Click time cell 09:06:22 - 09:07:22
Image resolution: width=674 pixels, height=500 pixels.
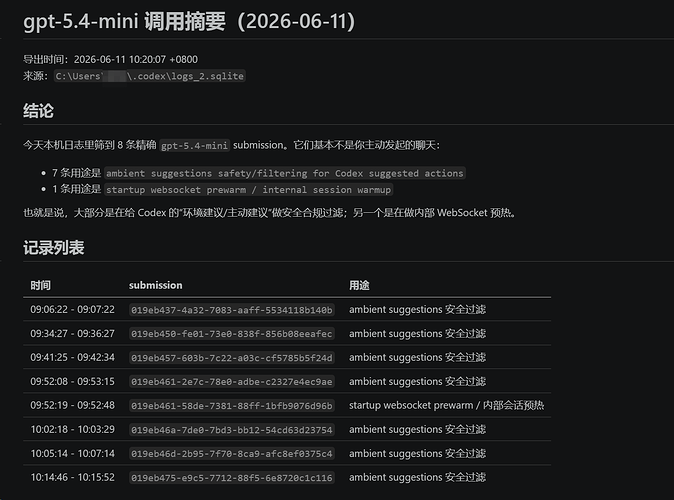coord(73,310)
